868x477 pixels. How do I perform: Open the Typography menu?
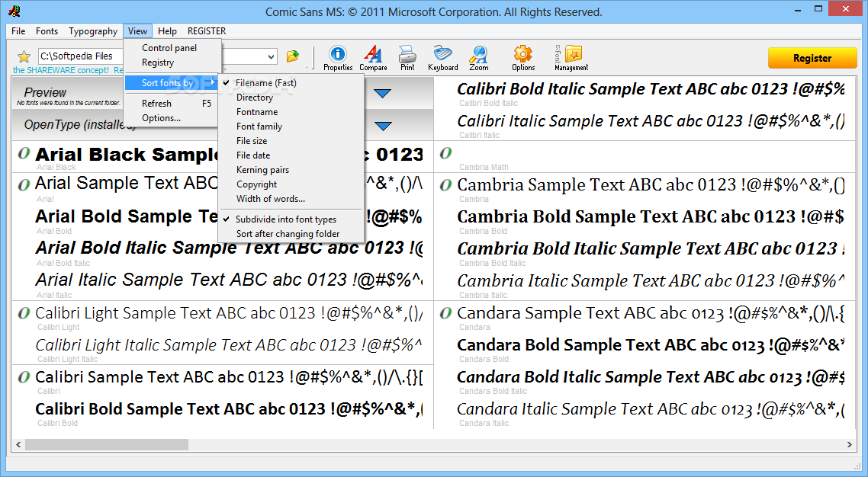pyautogui.click(x=93, y=31)
